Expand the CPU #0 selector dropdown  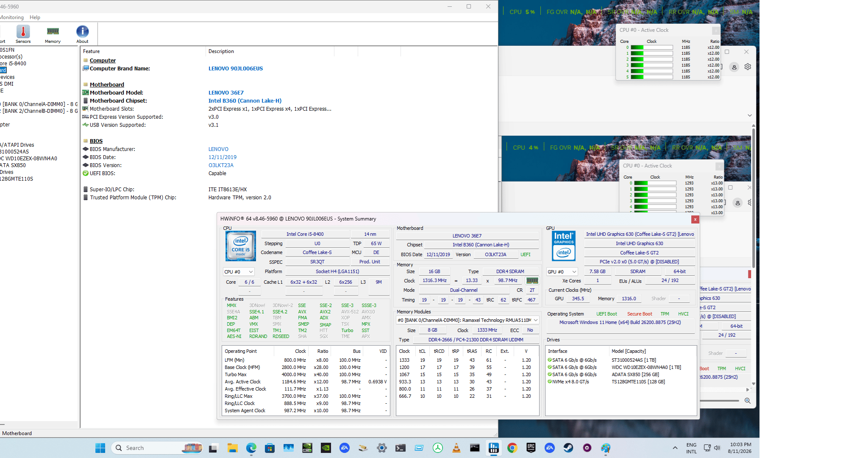(x=239, y=272)
